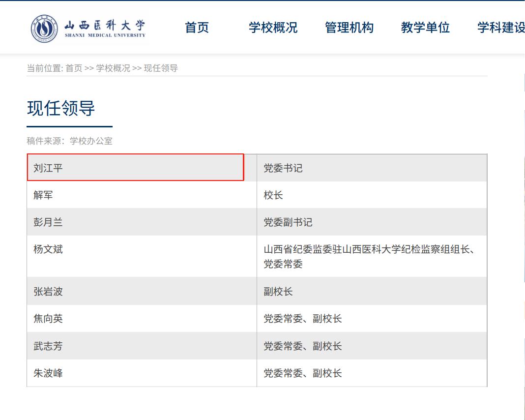This screenshot has height=420, width=525.
Task: Select the highlighted name 刘江平 in the table
Action: tap(47, 167)
